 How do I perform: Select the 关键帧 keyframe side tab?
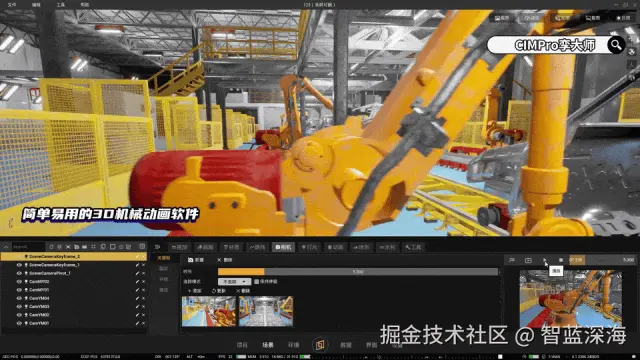[164, 258]
